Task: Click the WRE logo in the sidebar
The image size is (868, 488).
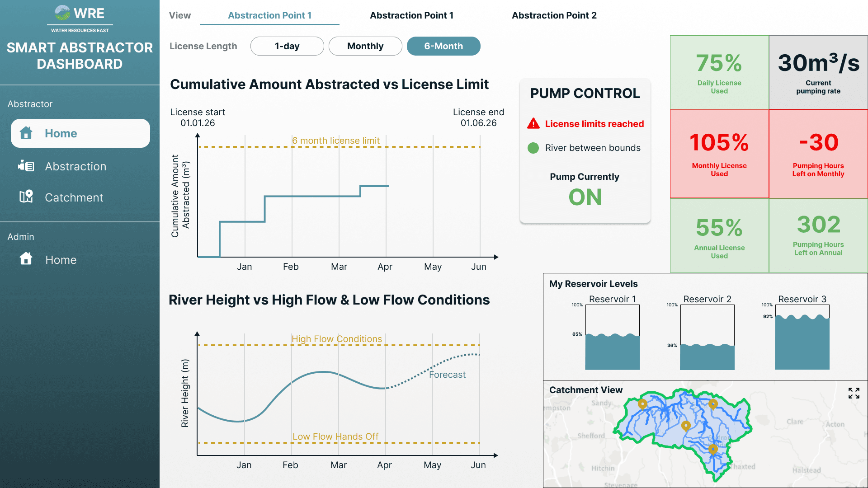Action: (x=80, y=14)
